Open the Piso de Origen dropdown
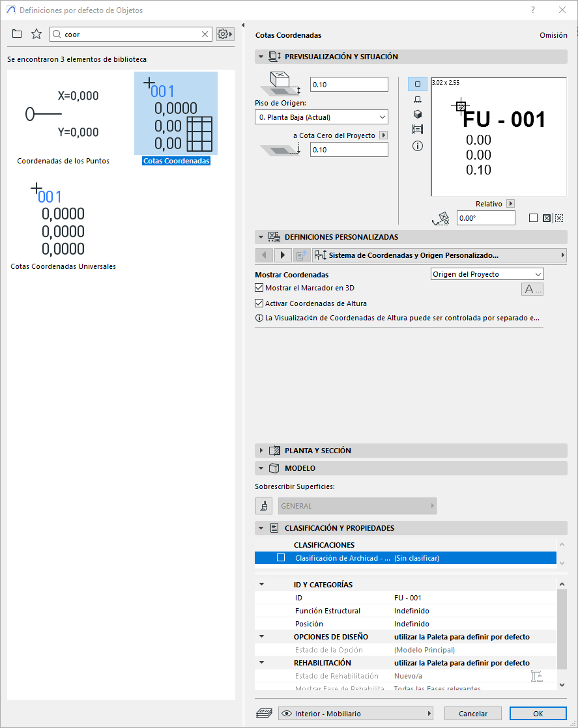 click(x=321, y=117)
